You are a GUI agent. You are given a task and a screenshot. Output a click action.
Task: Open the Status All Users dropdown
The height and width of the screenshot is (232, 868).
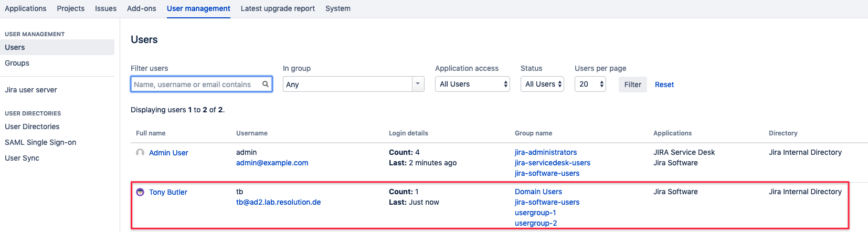[x=542, y=84]
